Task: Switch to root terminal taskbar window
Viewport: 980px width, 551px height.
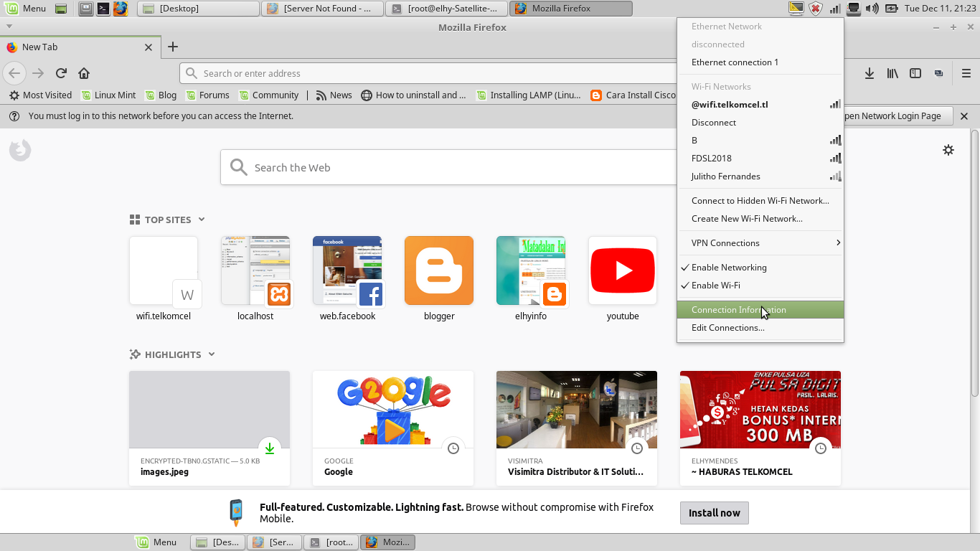Action: coord(447,9)
